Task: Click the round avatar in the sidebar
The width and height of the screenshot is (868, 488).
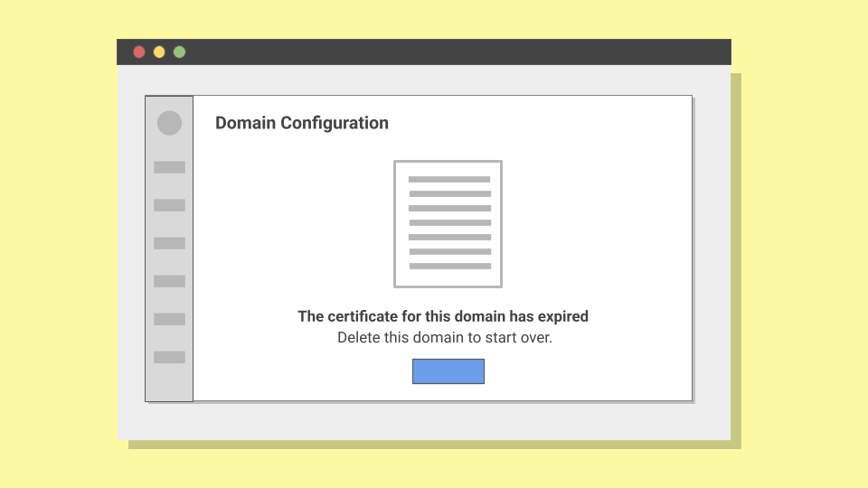Action: coord(169,123)
